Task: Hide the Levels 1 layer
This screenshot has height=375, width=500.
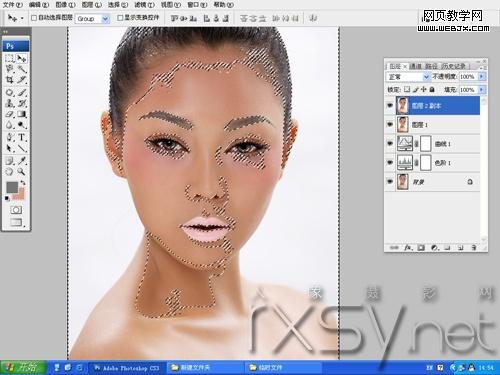Action: point(390,163)
